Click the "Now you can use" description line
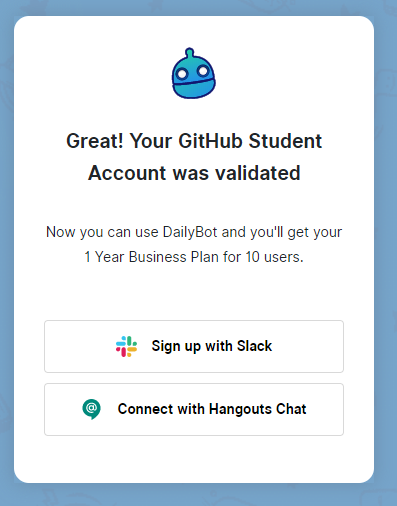The height and width of the screenshot is (506, 397). pyautogui.click(x=102, y=232)
